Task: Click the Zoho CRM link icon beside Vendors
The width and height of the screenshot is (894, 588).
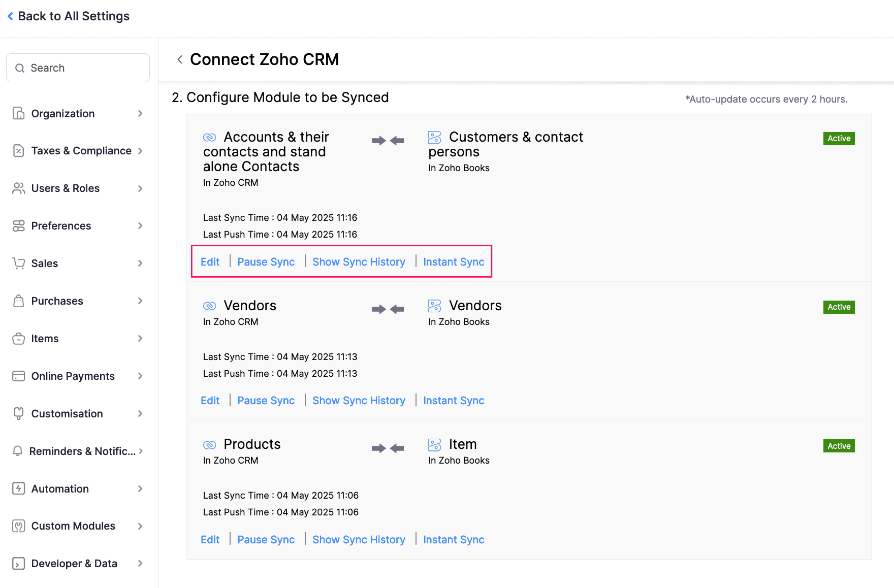Action: click(x=210, y=306)
